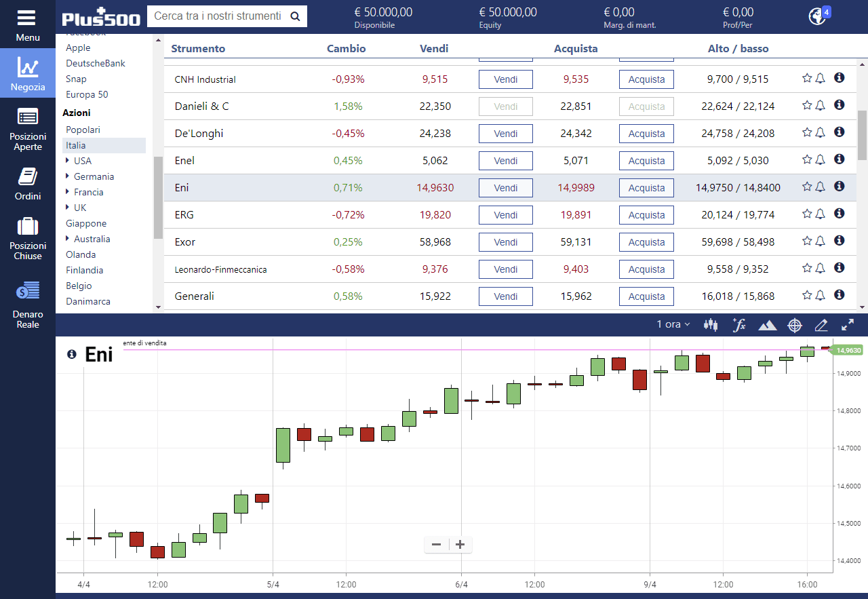This screenshot has height=599, width=868.
Task: Zoom out the chart with minus
Action: [x=436, y=545]
